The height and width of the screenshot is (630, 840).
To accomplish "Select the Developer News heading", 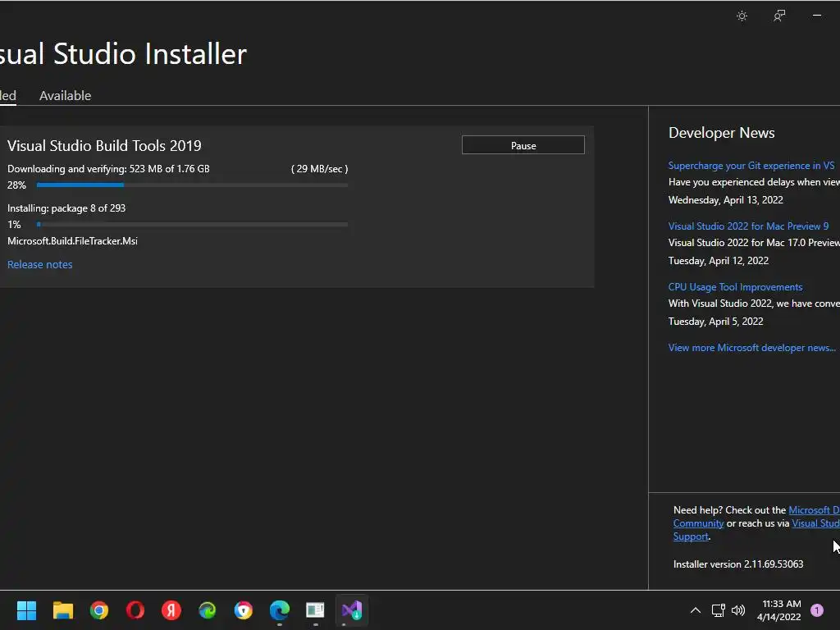I will (x=722, y=133).
